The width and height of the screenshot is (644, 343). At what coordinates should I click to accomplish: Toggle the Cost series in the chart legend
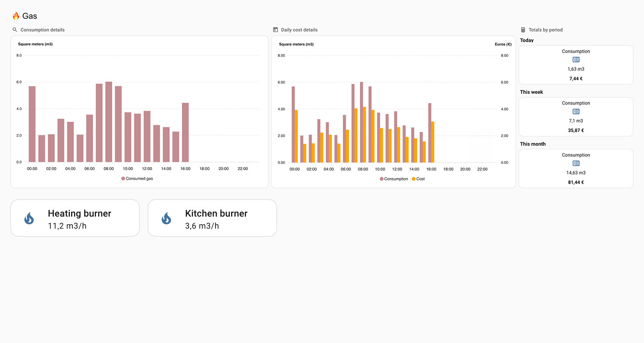pos(418,179)
